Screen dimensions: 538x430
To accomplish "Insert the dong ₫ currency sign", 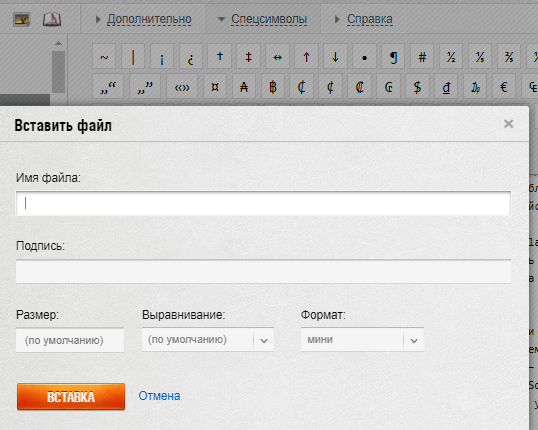I will [446, 86].
